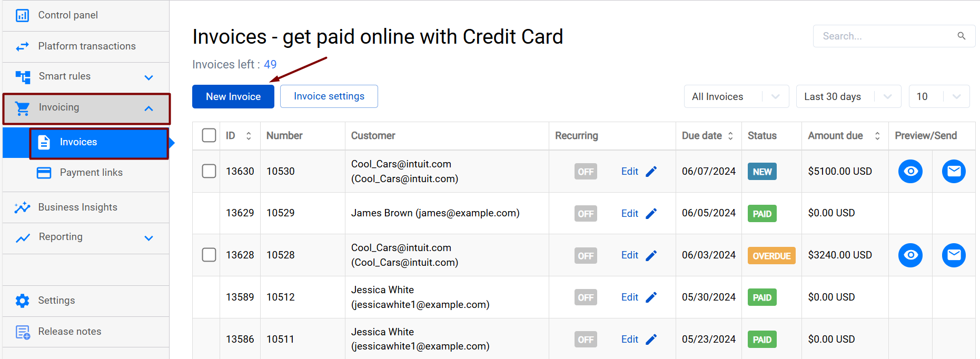Toggle recurring OFF switch for invoice 13628
The image size is (980, 359).
click(x=586, y=256)
